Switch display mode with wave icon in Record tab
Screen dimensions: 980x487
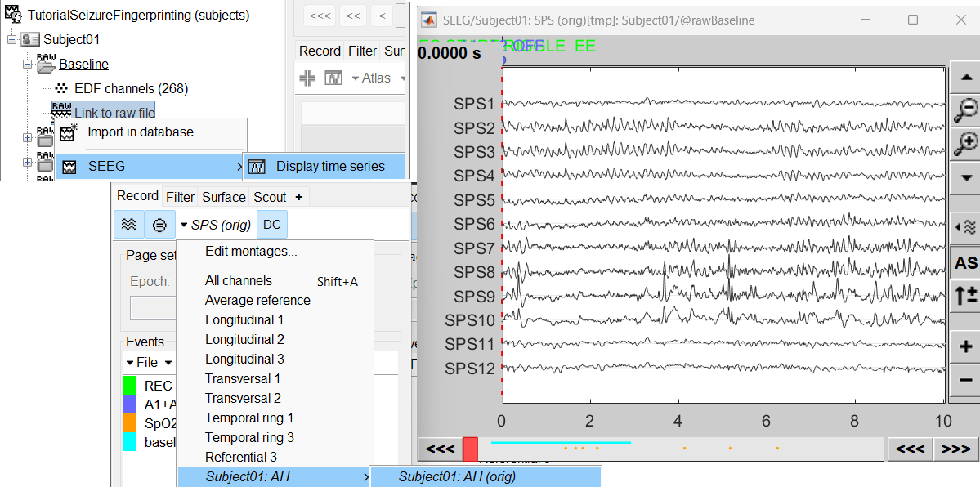click(x=129, y=225)
